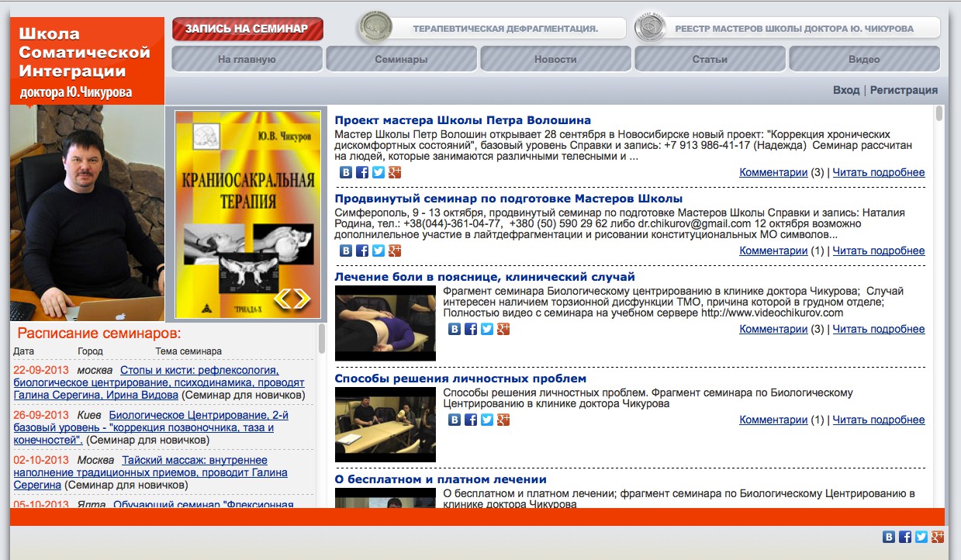Image resolution: width=961 pixels, height=560 pixels.
Task: Open the Новости menu item
Action: pyautogui.click(x=555, y=59)
